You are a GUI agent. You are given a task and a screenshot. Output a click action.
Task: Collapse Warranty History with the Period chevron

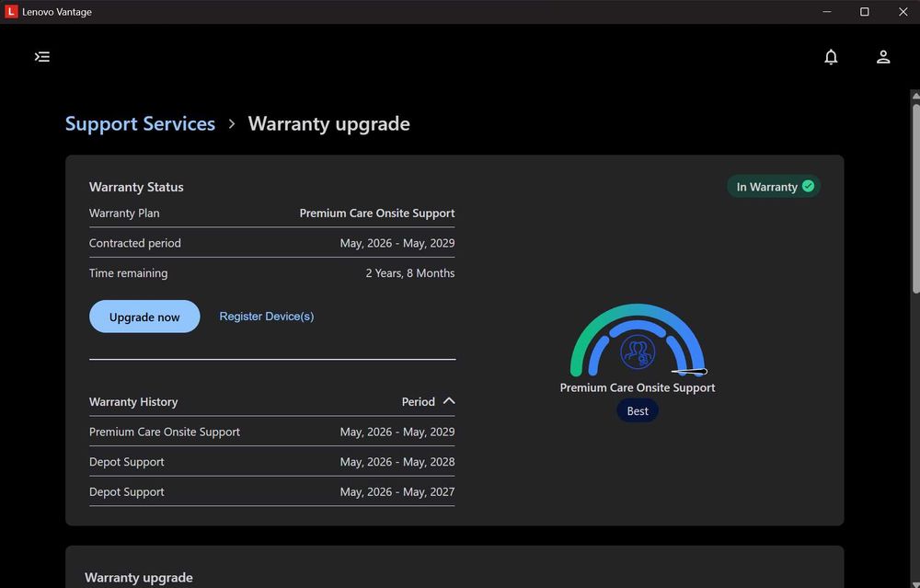click(449, 401)
